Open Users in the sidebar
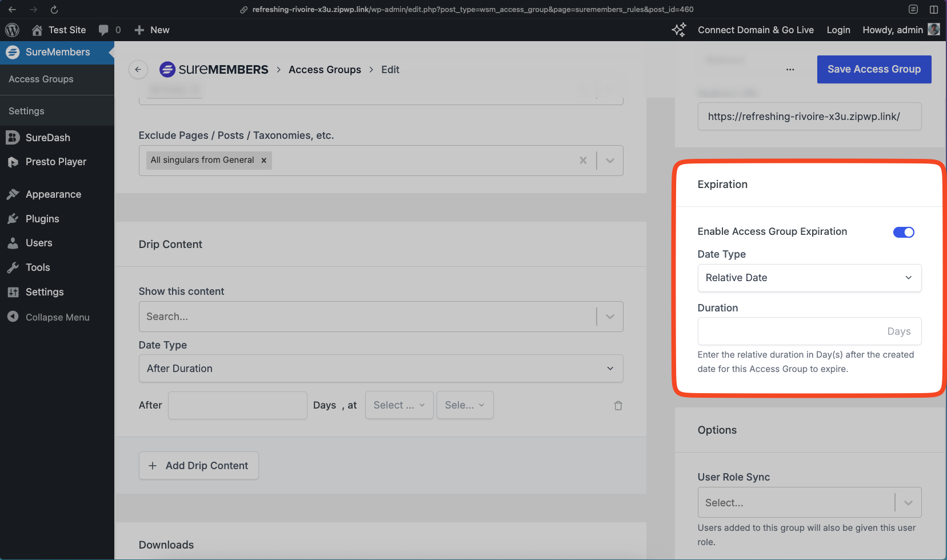947x560 pixels. 39,243
